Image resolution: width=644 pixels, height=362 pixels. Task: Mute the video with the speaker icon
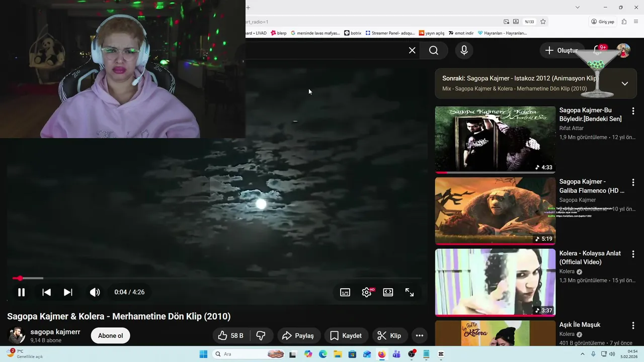pos(95,292)
